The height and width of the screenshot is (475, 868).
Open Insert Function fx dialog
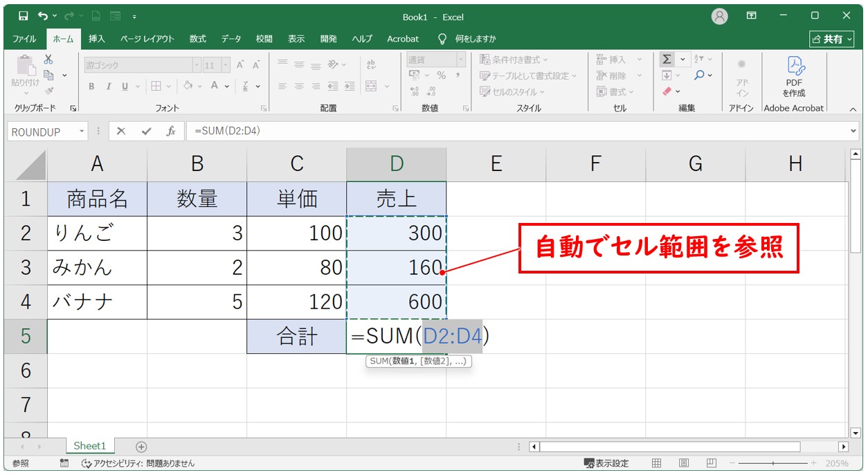[x=170, y=132]
